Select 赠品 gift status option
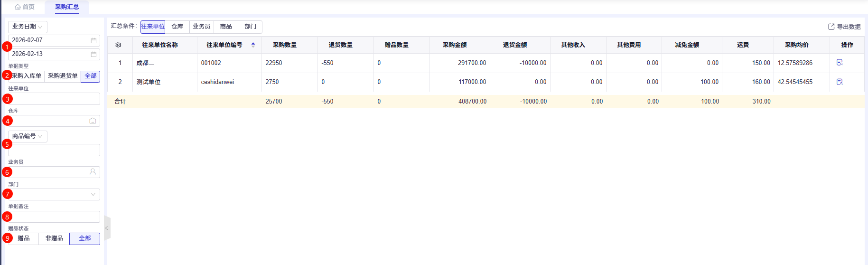Viewport: 868px width, 265px height. [24, 238]
